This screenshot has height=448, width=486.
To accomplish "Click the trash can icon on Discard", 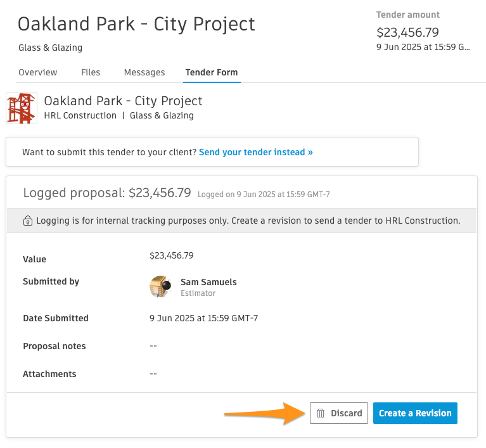I will pyautogui.click(x=321, y=413).
